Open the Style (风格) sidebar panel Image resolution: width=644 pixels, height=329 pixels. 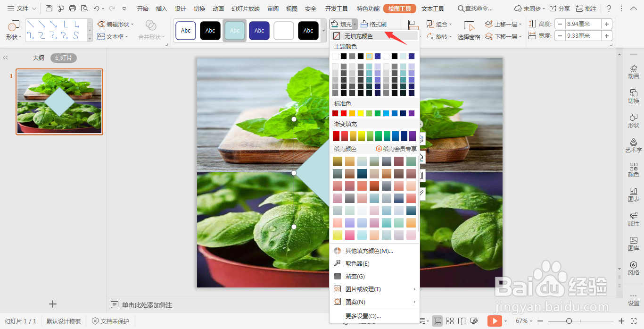point(634,267)
